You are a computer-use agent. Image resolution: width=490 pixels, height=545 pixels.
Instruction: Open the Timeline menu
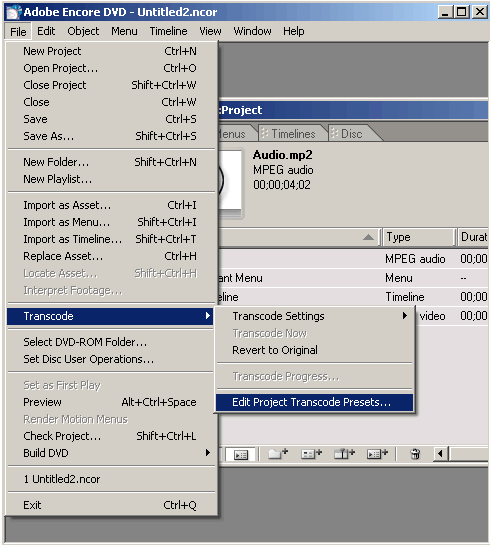pos(168,31)
